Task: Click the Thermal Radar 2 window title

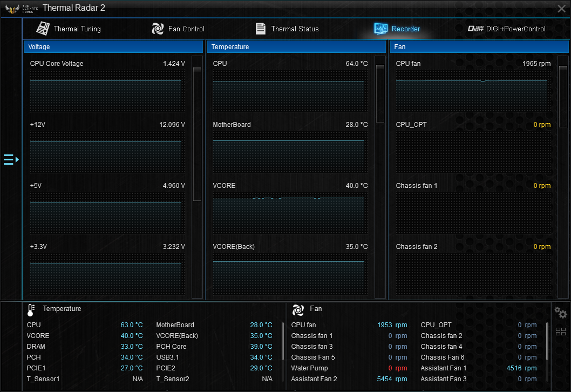Action: pyautogui.click(x=73, y=8)
